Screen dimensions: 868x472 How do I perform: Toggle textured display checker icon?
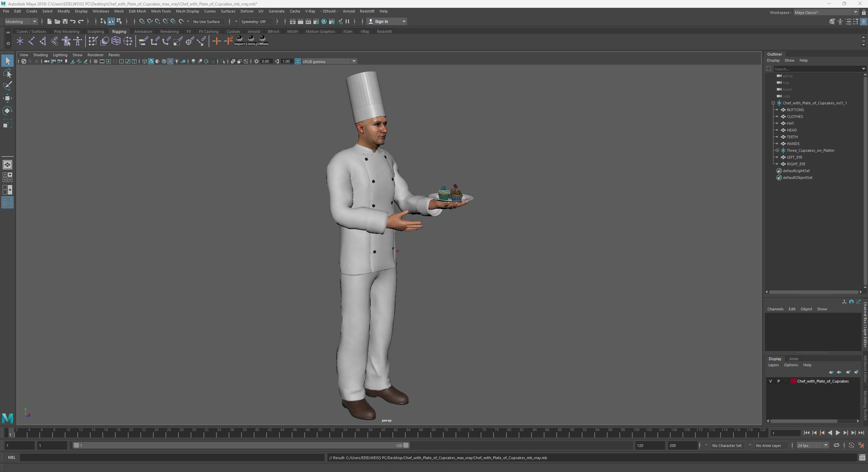tap(170, 61)
